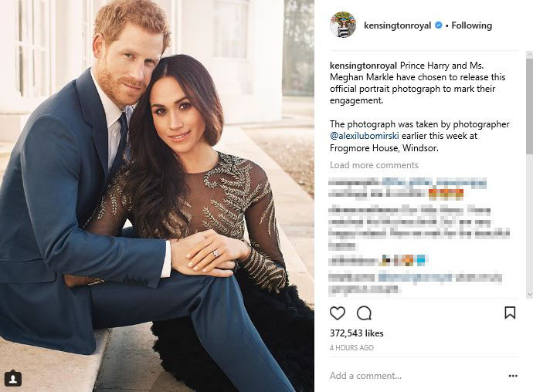Open the @alexilubomirski mention link

pos(362,136)
